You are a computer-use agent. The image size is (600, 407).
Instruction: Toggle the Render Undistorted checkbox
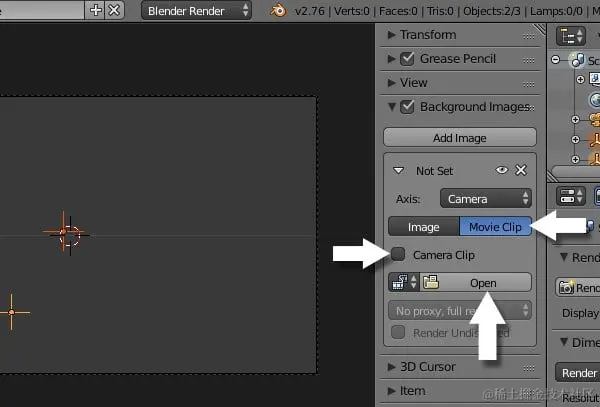coord(398,332)
